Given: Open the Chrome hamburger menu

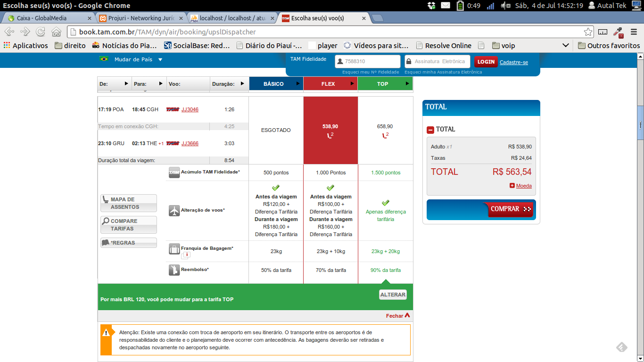Looking at the screenshot, I should [x=634, y=32].
